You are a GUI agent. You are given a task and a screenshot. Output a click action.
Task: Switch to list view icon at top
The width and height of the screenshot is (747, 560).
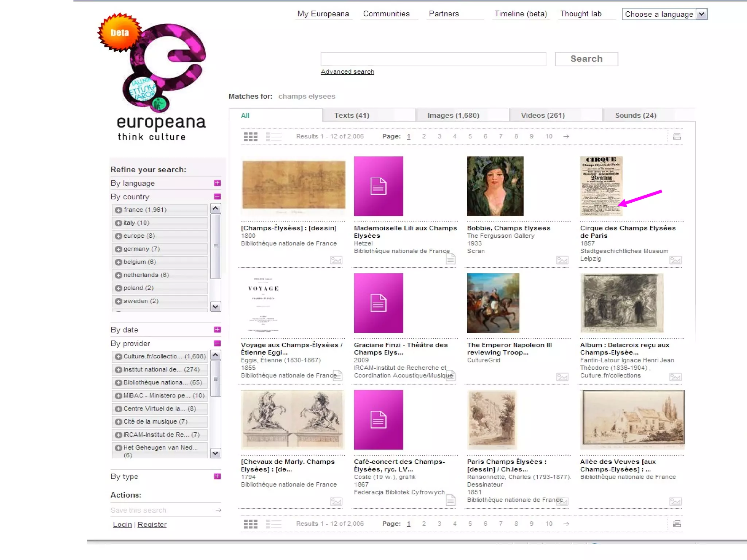coord(274,137)
